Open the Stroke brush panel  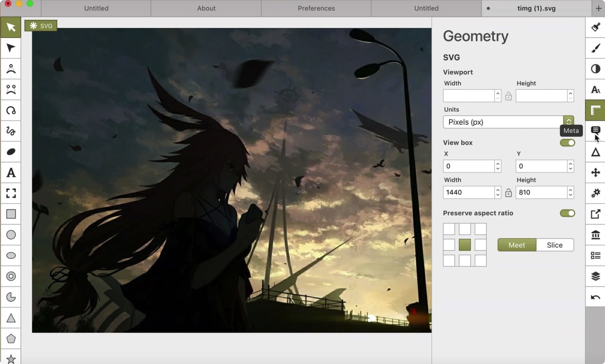[595, 48]
